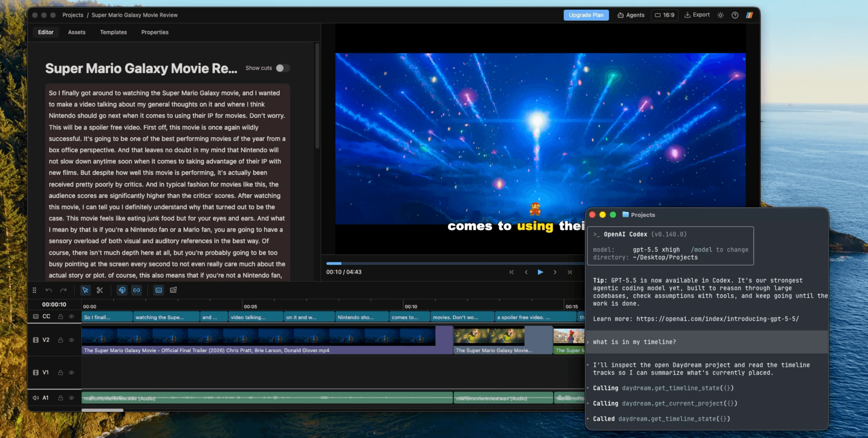The width and height of the screenshot is (868, 438).
Task: Select the 'a spoiler free video' caption clip
Action: point(536,317)
